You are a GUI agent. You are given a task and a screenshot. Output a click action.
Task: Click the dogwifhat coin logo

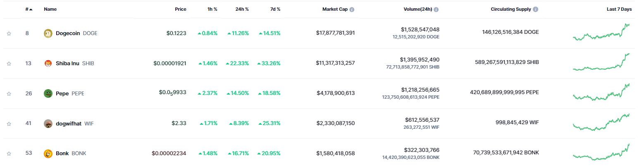click(x=48, y=123)
